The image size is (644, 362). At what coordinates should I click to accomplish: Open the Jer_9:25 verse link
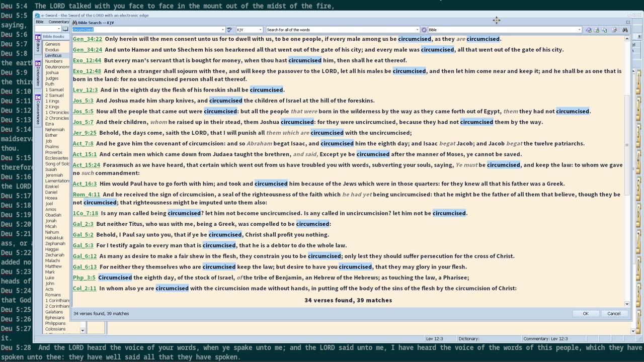point(85,133)
